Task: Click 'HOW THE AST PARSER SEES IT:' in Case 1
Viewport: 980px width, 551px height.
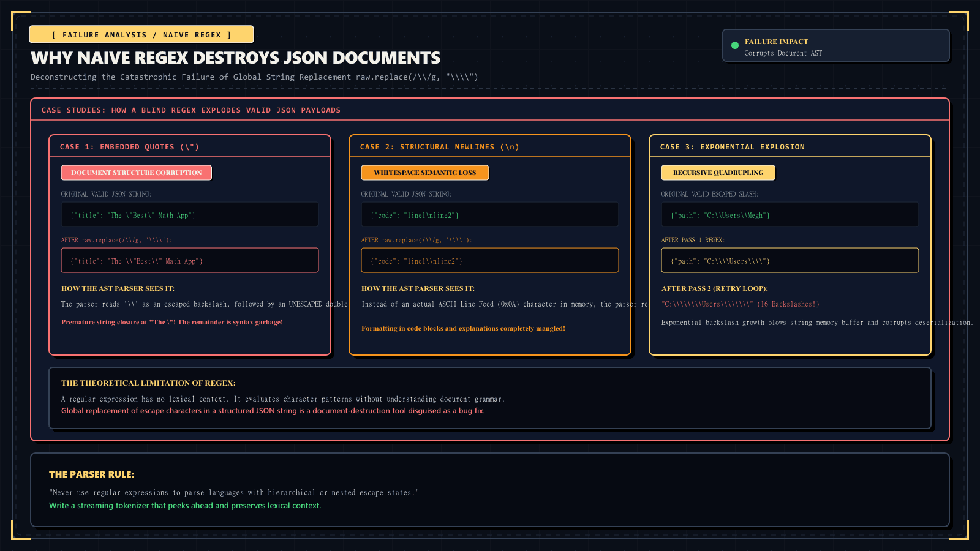Action: click(118, 288)
